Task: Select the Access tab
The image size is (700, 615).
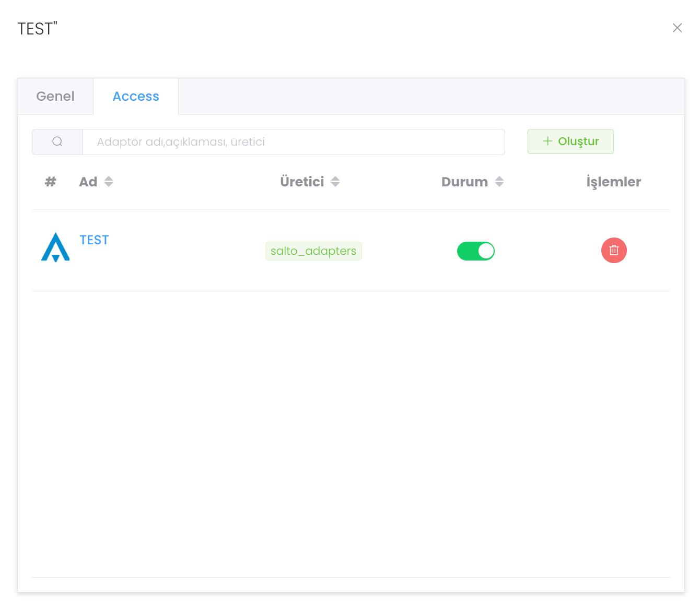Action: pos(136,97)
